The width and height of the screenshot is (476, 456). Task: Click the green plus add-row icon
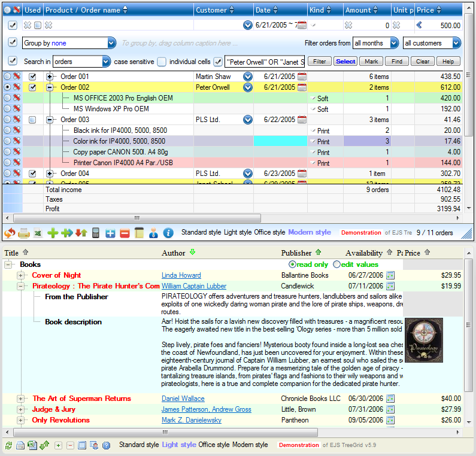click(53, 233)
